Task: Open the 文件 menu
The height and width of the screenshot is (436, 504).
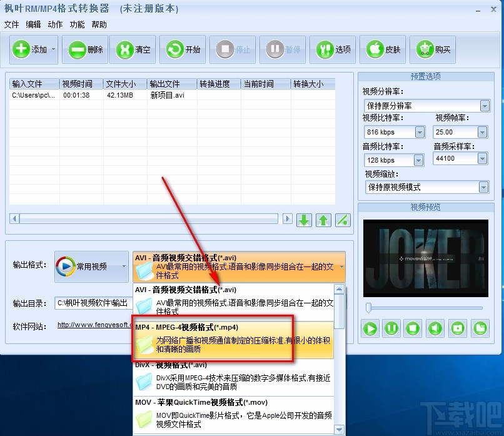Action: click(11, 24)
